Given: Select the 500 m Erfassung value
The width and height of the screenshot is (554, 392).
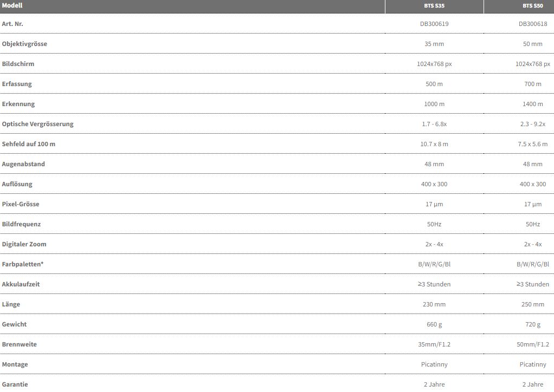Looking at the screenshot, I should [x=434, y=84].
